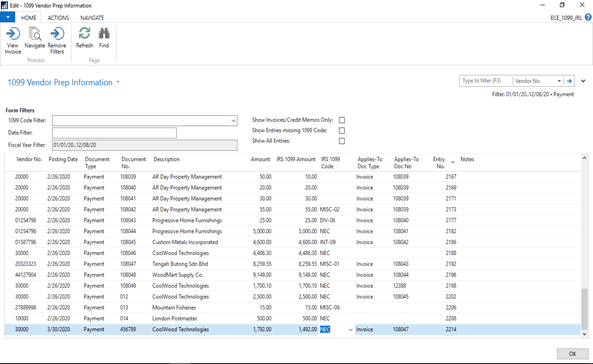The image size is (593, 364).
Task: Click the filter go arrow button
Action: click(x=569, y=81)
